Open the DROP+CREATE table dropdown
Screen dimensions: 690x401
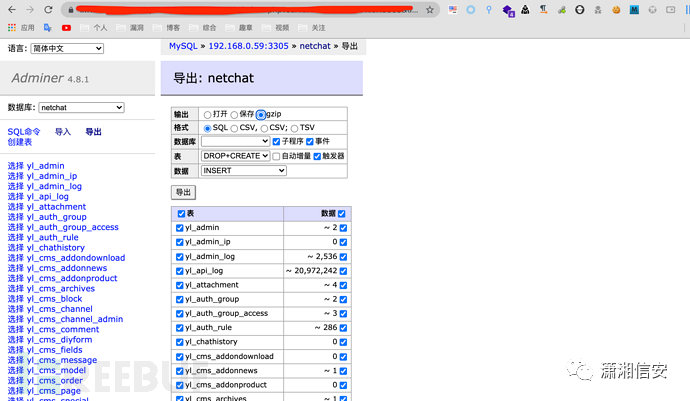click(235, 156)
